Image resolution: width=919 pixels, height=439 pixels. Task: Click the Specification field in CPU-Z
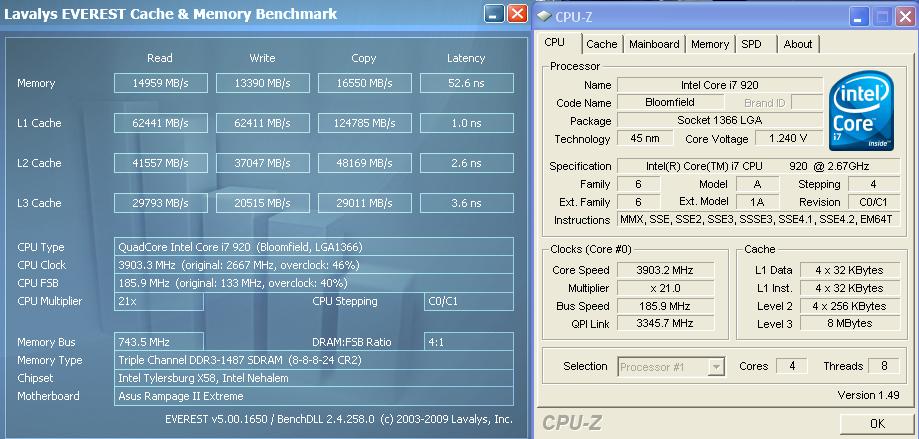[x=758, y=166]
